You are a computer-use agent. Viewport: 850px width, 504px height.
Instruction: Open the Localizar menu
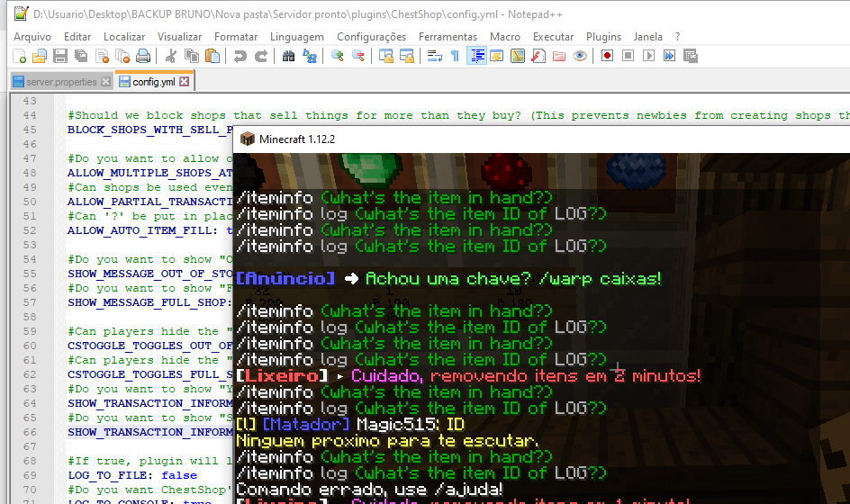pyautogui.click(x=124, y=36)
